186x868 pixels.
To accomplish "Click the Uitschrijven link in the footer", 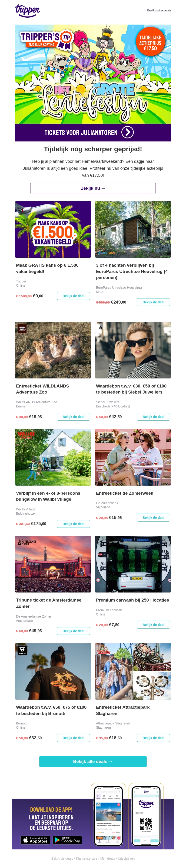I will tap(126, 858).
